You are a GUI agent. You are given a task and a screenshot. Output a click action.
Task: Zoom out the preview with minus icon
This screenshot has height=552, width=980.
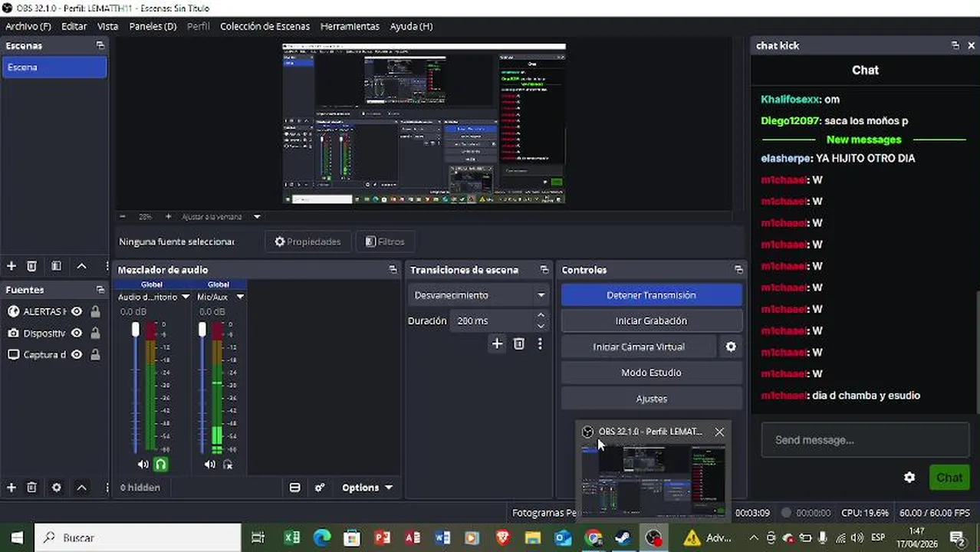(x=123, y=217)
